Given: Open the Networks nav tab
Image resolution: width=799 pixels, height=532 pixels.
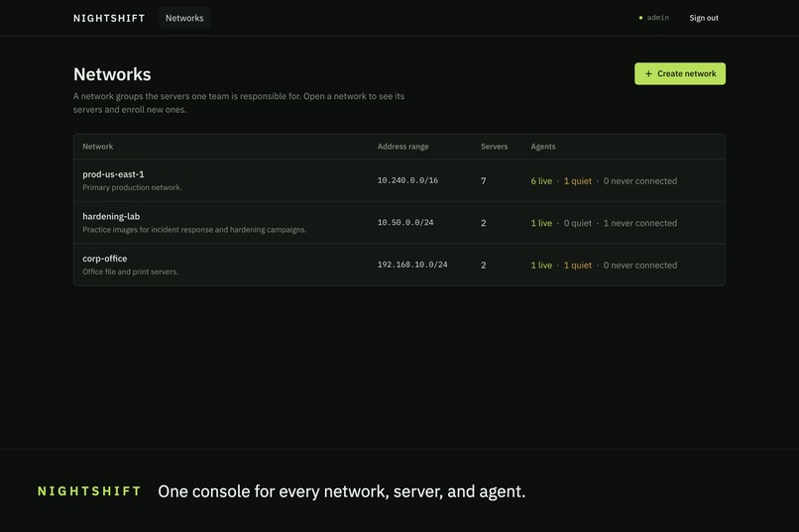Looking at the screenshot, I should click(x=184, y=18).
